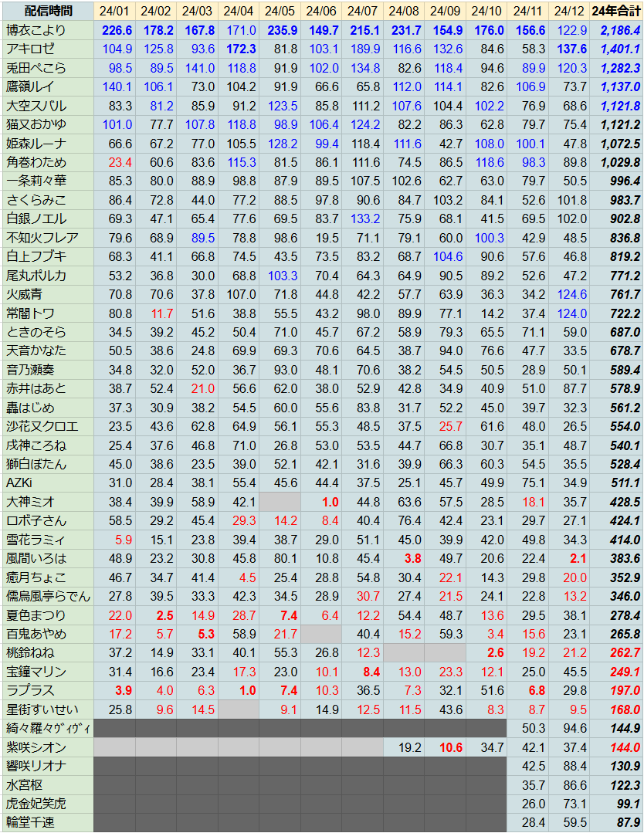Select the 鷹嶺ルイ row name
This screenshot has height=833, width=644.
coord(49,86)
